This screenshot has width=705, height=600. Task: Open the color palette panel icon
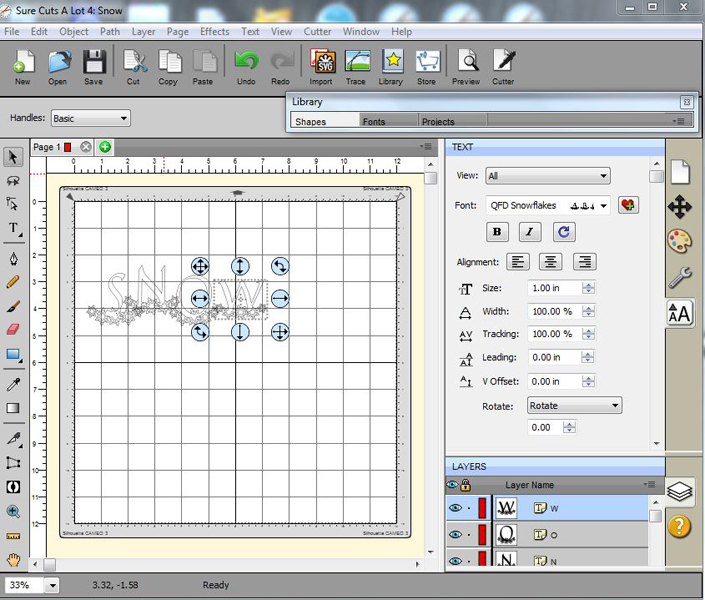(680, 241)
